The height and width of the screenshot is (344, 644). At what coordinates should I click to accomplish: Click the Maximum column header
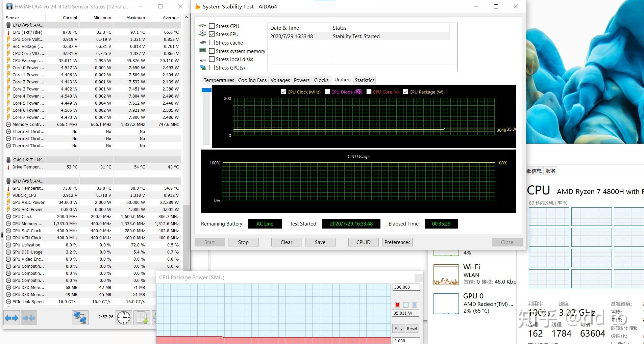pos(130,18)
